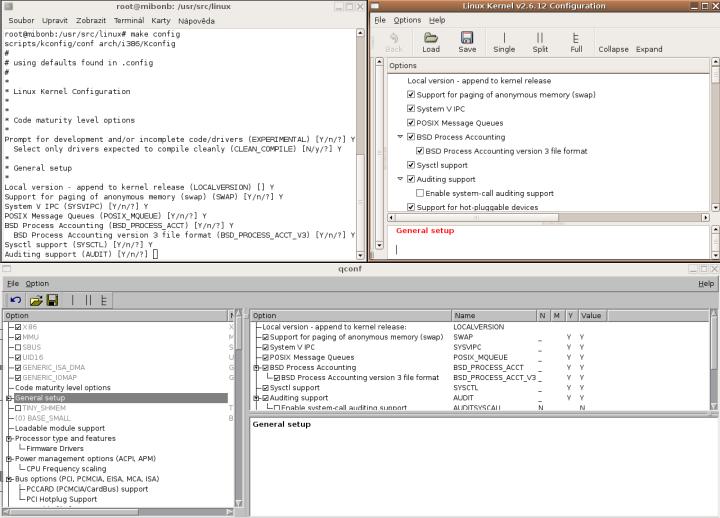Click the Value column header in qconf
The height and width of the screenshot is (518, 720).
592,315
